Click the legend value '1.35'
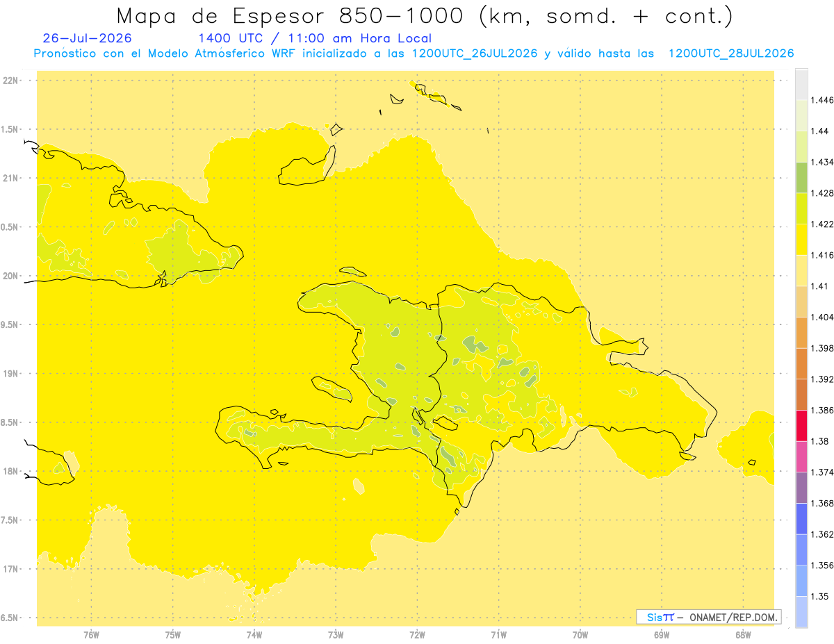Image resolution: width=834 pixels, height=644 pixels. (x=821, y=596)
